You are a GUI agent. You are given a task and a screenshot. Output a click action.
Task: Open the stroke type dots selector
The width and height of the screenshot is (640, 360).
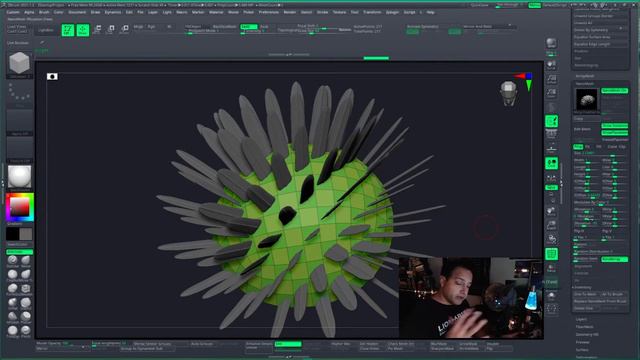(x=19, y=93)
